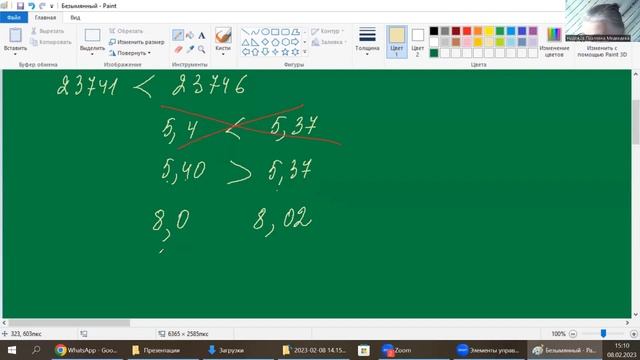Choose the rounded rectangle shape
This screenshot has width=640, height=360.
pyautogui.click(x=285, y=32)
